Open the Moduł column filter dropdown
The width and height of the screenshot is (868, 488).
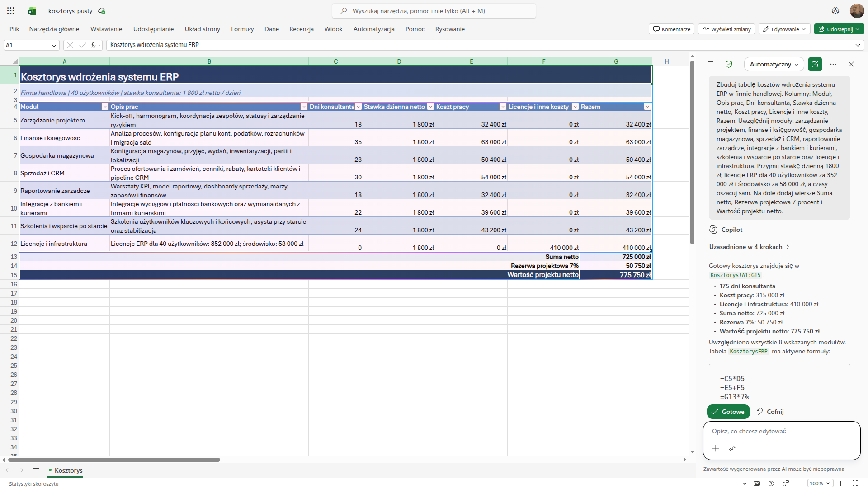105,107
